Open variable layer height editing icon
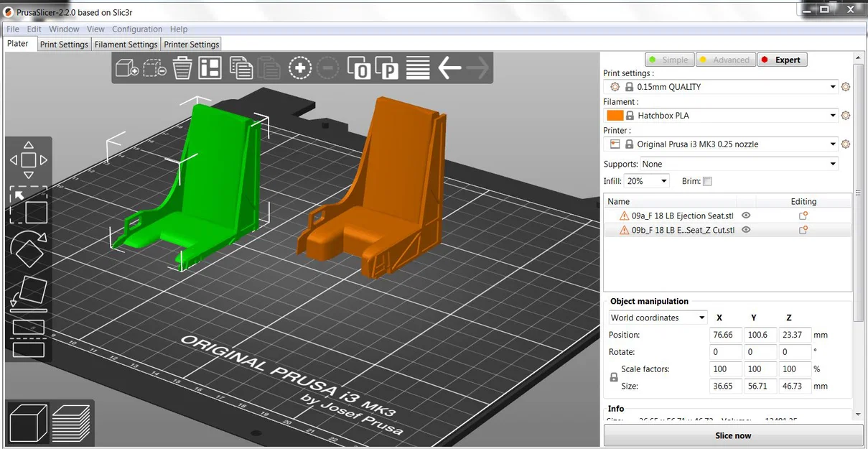 coord(418,68)
